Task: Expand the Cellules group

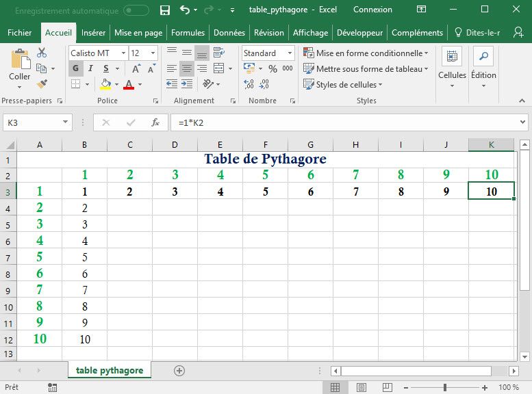Action: click(452, 68)
